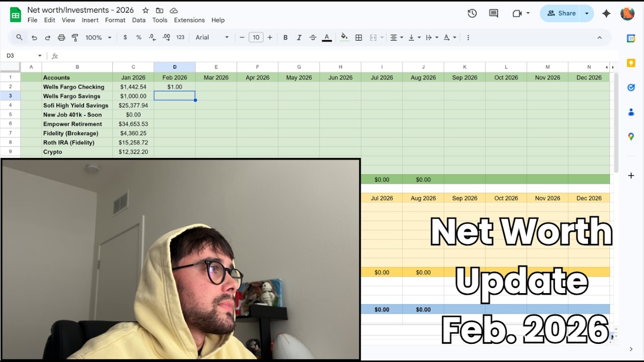Open version history clock icon

click(472, 14)
